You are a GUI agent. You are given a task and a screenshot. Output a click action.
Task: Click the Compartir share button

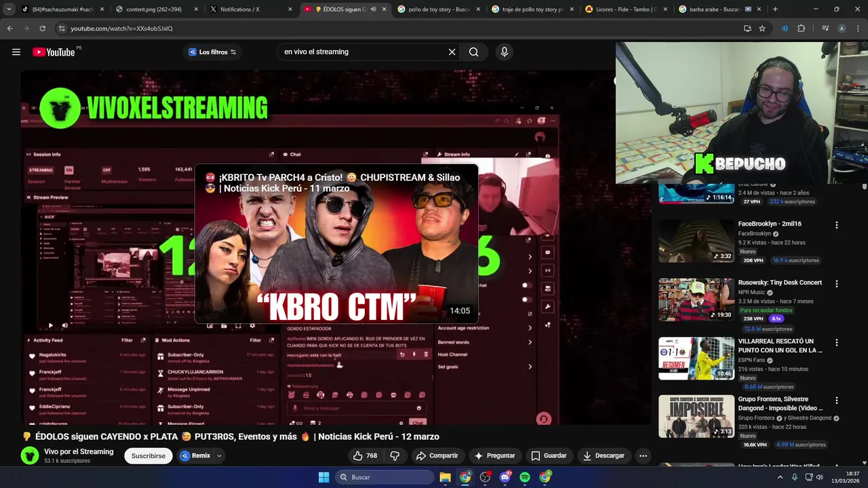pyautogui.click(x=437, y=455)
